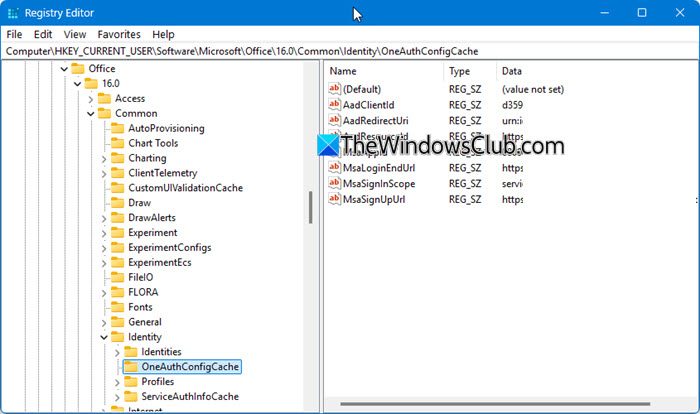Image resolution: width=700 pixels, height=414 pixels.
Task: Expand the ServiceAuthInfoCache tree node
Action: [x=117, y=397]
